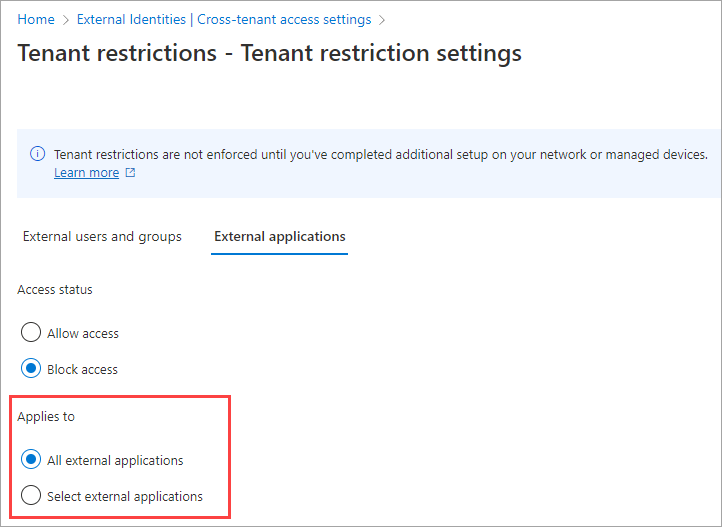Choose the Select external applications radio button

(x=31, y=496)
